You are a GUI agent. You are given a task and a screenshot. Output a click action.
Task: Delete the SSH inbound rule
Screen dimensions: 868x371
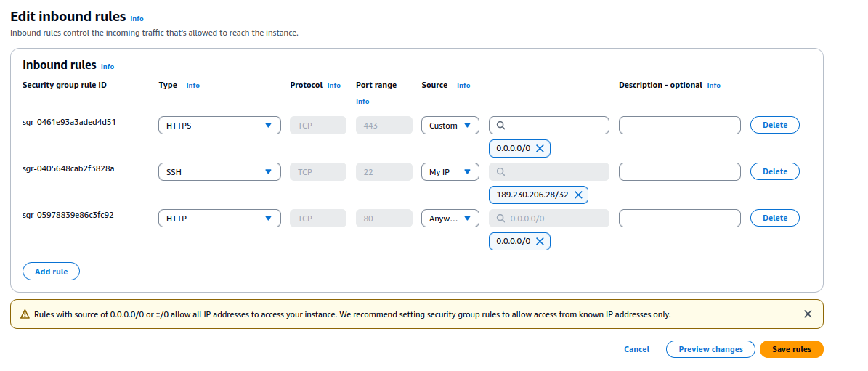tap(774, 171)
